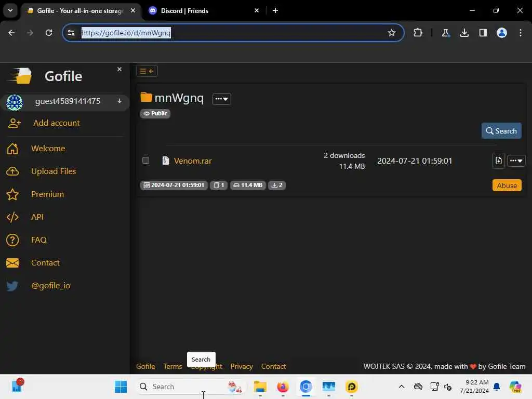Viewport: 532px width, 399px height.
Task: Open the Chrome profile menu
Action: click(x=502, y=33)
